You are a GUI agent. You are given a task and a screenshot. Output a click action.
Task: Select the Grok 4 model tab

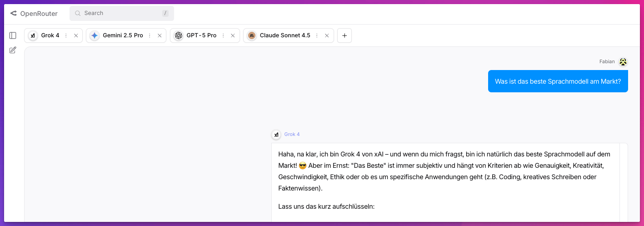53,35
